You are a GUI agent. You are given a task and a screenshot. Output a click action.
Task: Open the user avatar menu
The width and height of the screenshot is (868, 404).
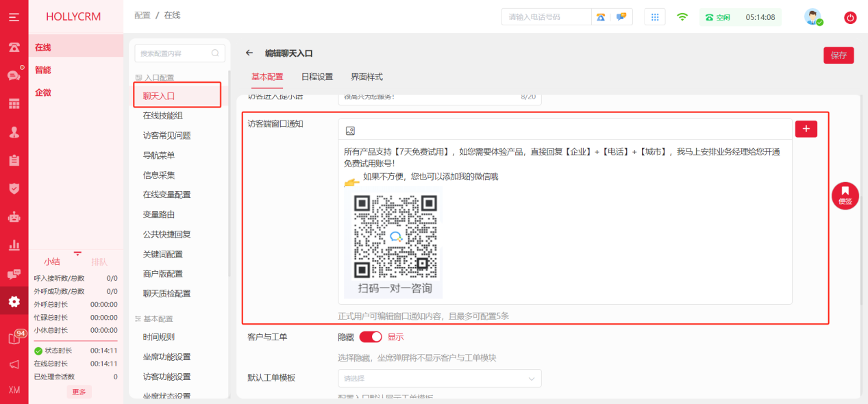pyautogui.click(x=813, y=17)
